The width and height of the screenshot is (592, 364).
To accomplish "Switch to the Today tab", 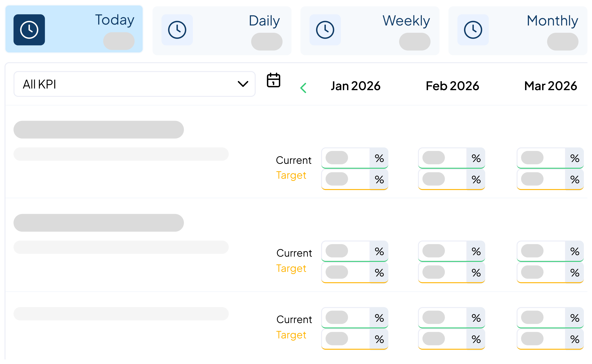I will (x=115, y=20).
